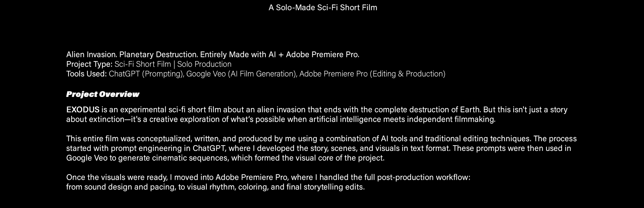
Task: Click the line starting "started with prompt engineering"
Action: 318,148
